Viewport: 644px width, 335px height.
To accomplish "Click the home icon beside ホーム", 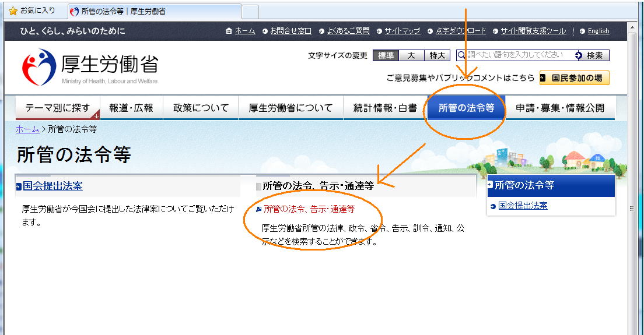I will (229, 31).
